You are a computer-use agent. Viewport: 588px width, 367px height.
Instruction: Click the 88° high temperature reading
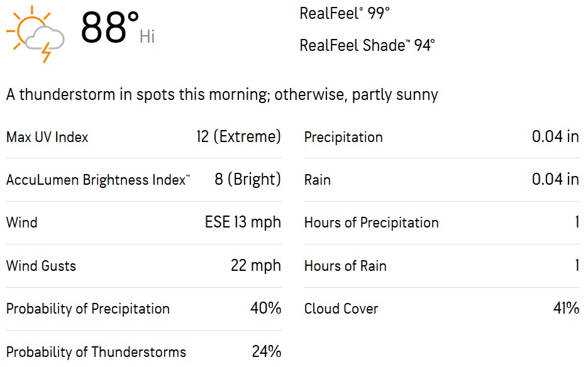(110, 28)
